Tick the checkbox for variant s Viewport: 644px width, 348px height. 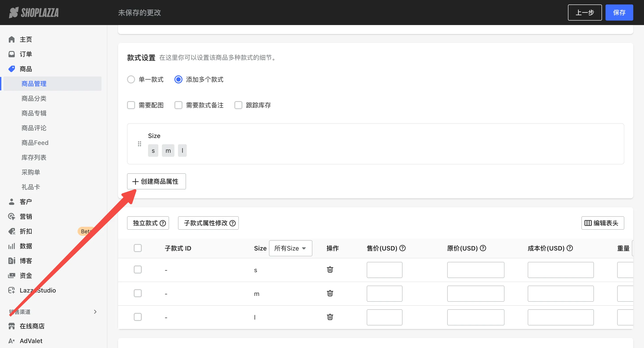pyautogui.click(x=138, y=269)
